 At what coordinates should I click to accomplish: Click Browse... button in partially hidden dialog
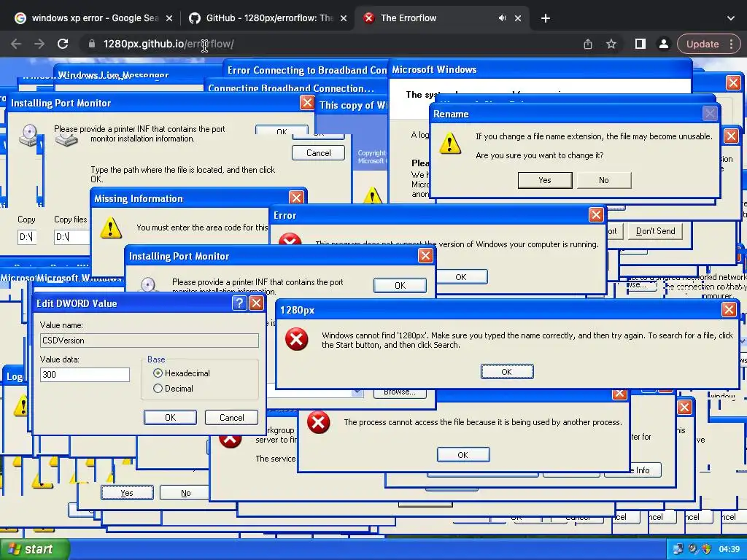pyautogui.click(x=400, y=392)
